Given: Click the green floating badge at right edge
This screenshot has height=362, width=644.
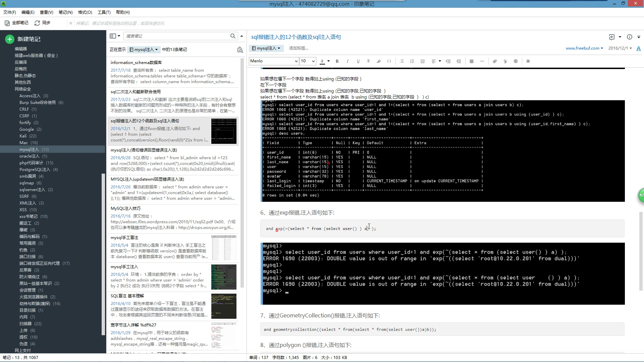Looking at the screenshot, I should point(641,195).
